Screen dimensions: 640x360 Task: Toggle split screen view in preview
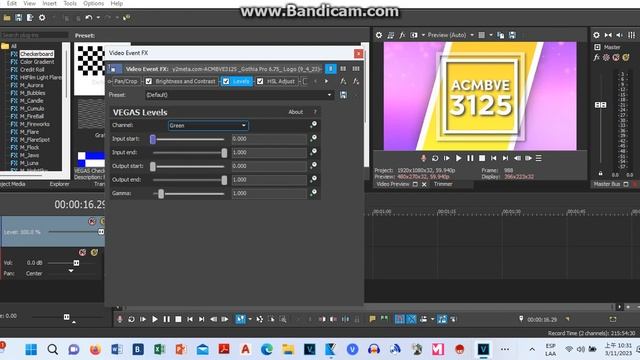414,35
